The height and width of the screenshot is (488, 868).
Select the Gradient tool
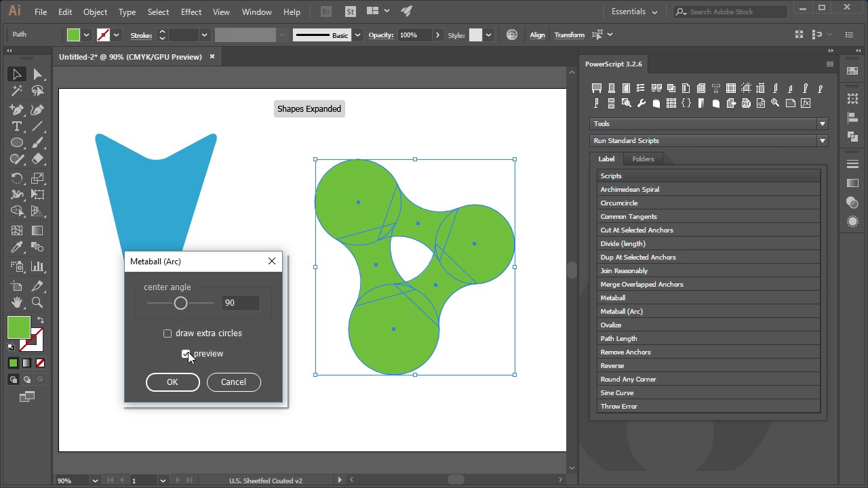37,230
